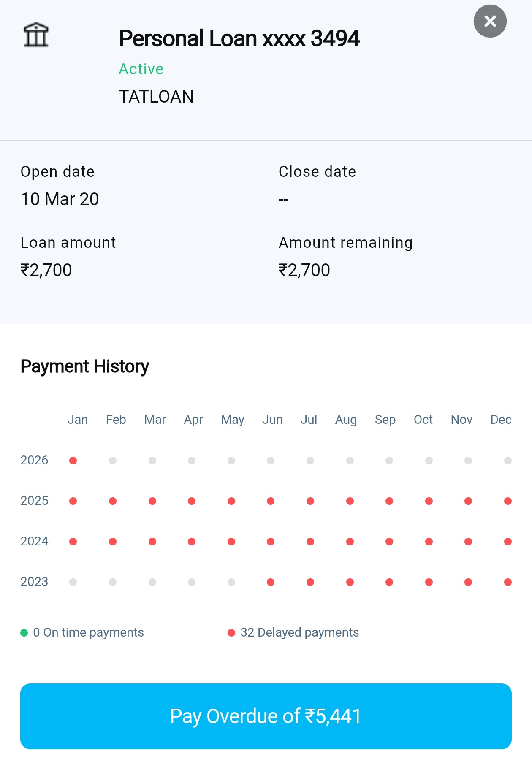This screenshot has height=759, width=532.
Task: Tap Pay Overdue of ₹5,441 button
Action: 266,716
